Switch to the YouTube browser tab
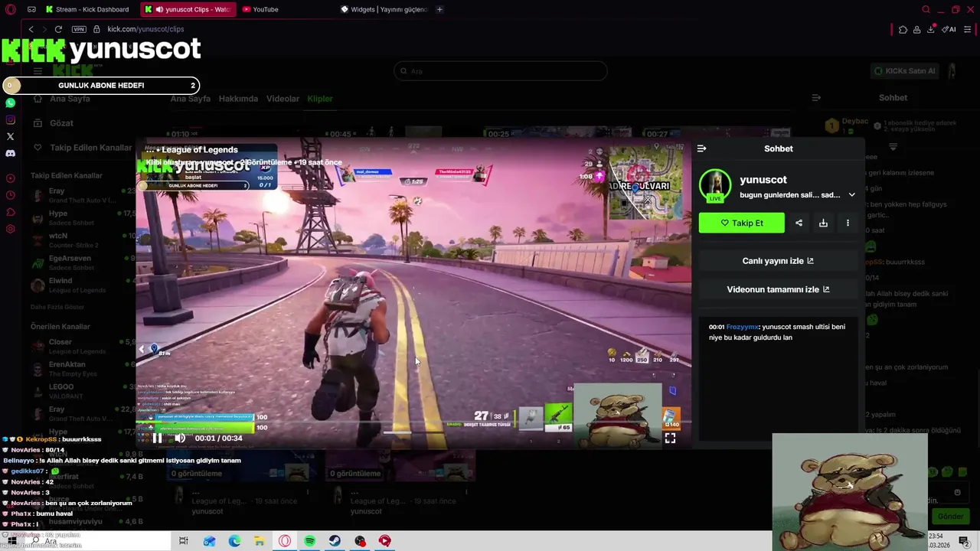 coord(260,9)
